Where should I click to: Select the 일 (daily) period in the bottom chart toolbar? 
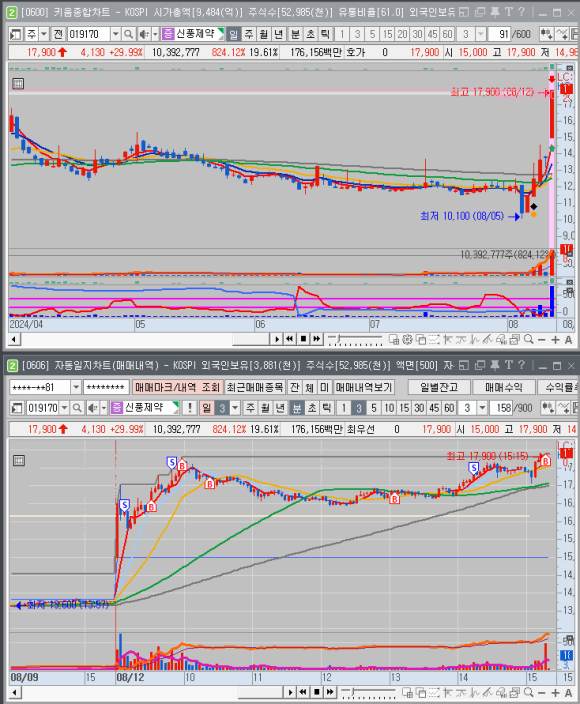pos(207,408)
